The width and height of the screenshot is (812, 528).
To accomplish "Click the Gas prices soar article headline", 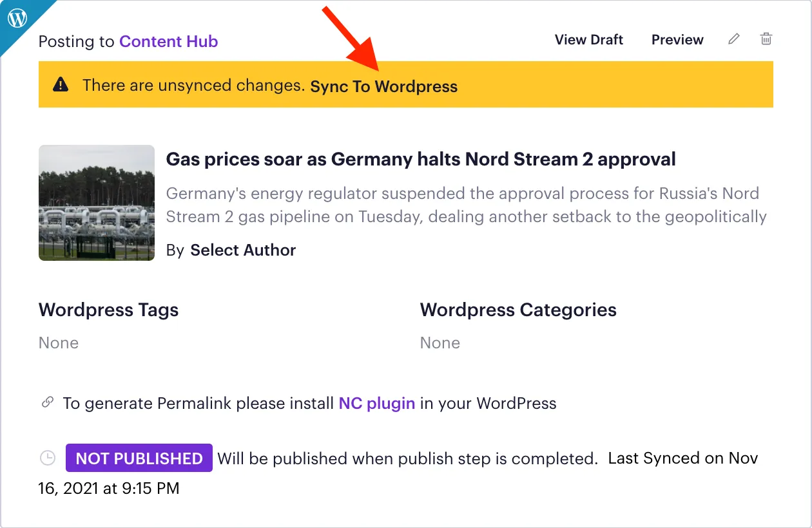I will 421,159.
